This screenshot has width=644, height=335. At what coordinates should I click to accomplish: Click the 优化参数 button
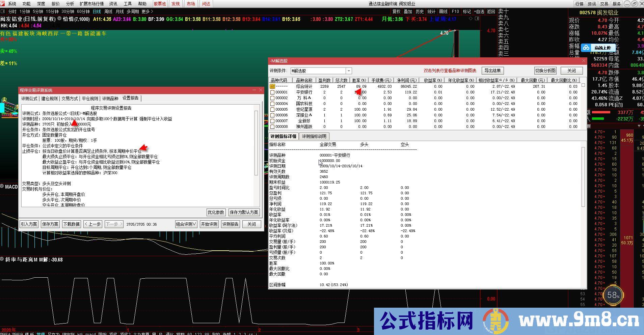pyautogui.click(x=216, y=212)
